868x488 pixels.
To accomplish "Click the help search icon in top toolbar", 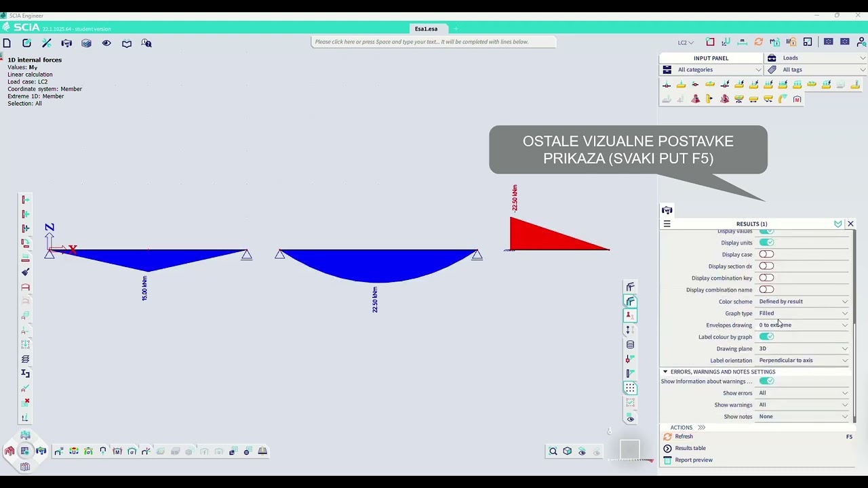I will [146, 43].
